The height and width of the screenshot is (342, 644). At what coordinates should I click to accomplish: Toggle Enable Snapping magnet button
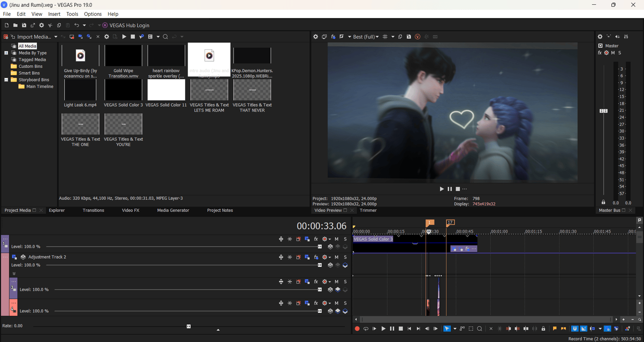click(x=575, y=329)
